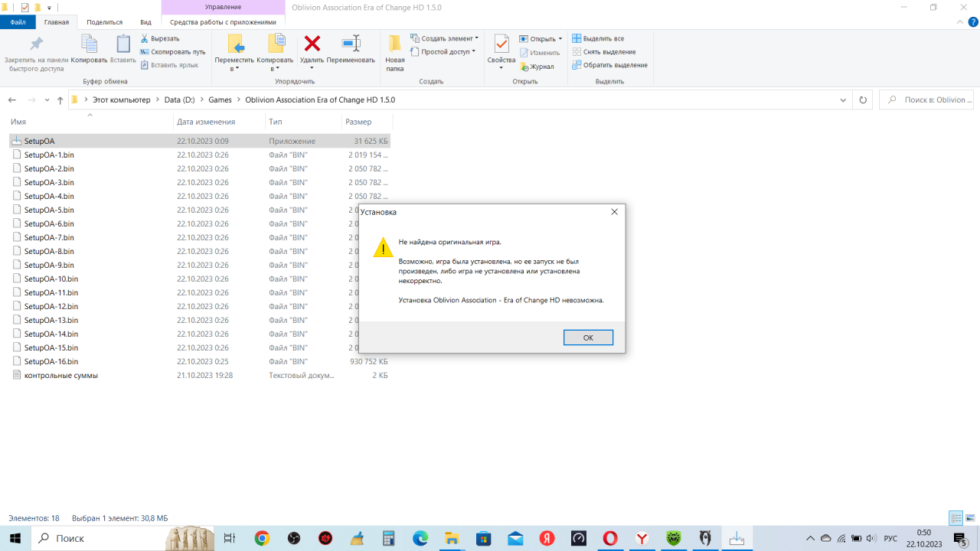Switch to large icons view toggle

(x=969, y=518)
